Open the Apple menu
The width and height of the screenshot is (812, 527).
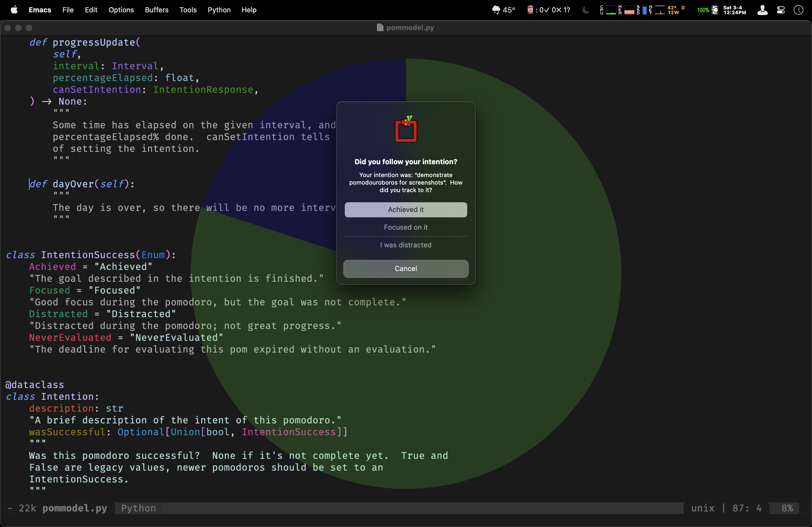[x=14, y=10]
